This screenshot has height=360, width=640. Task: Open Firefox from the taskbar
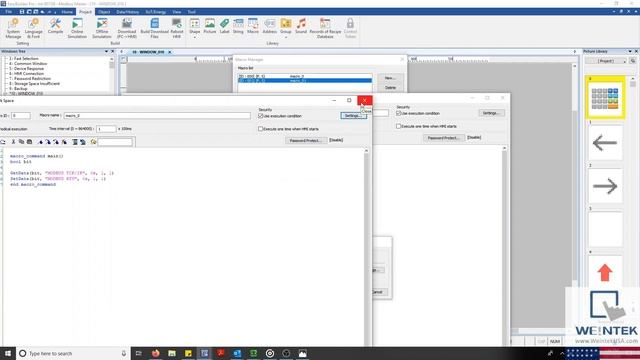tap(156, 353)
